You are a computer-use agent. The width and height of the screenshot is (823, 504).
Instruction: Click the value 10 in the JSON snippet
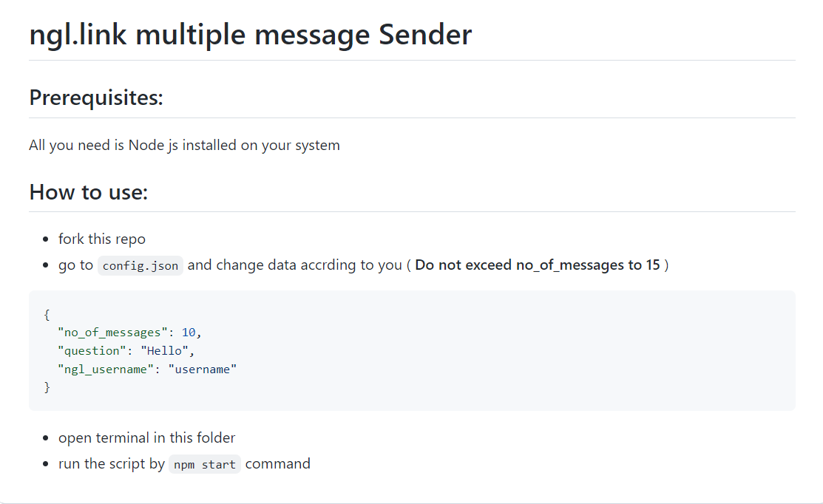click(189, 333)
